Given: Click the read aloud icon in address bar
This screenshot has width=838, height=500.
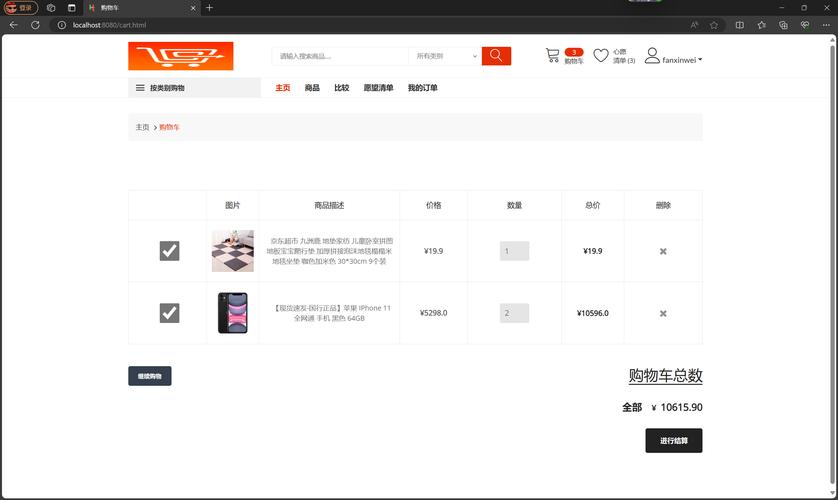Looking at the screenshot, I should pyautogui.click(x=694, y=25).
